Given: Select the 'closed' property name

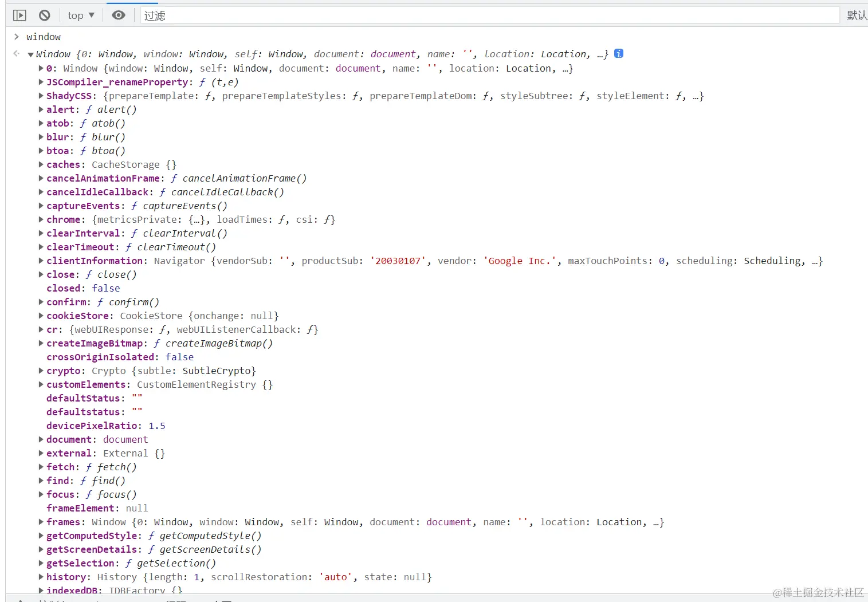Looking at the screenshot, I should click(63, 288).
